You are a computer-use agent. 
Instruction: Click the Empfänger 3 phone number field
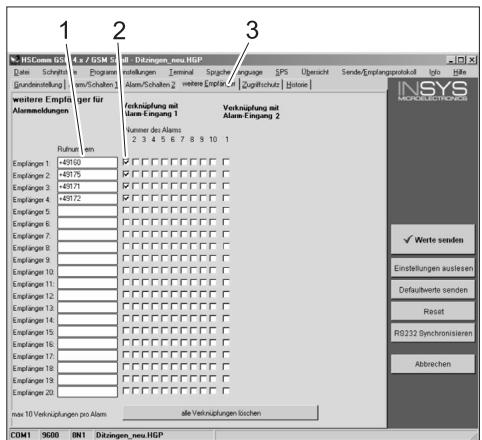(x=87, y=187)
